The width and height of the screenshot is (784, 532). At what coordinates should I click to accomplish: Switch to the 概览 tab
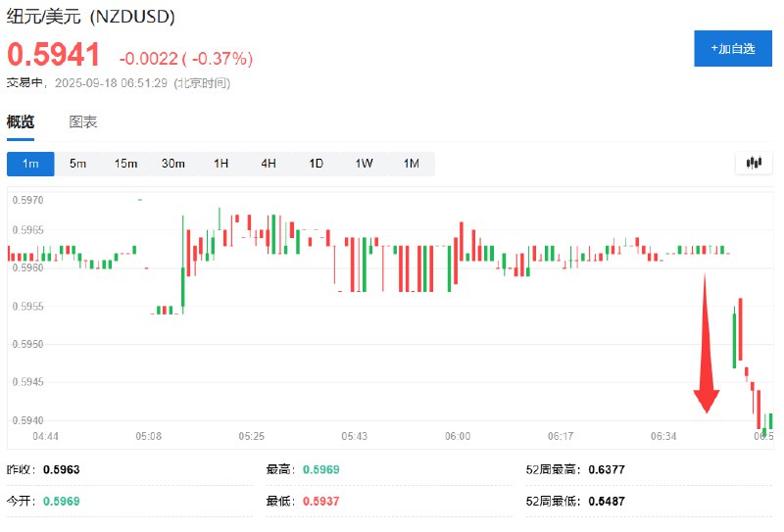[x=21, y=121]
